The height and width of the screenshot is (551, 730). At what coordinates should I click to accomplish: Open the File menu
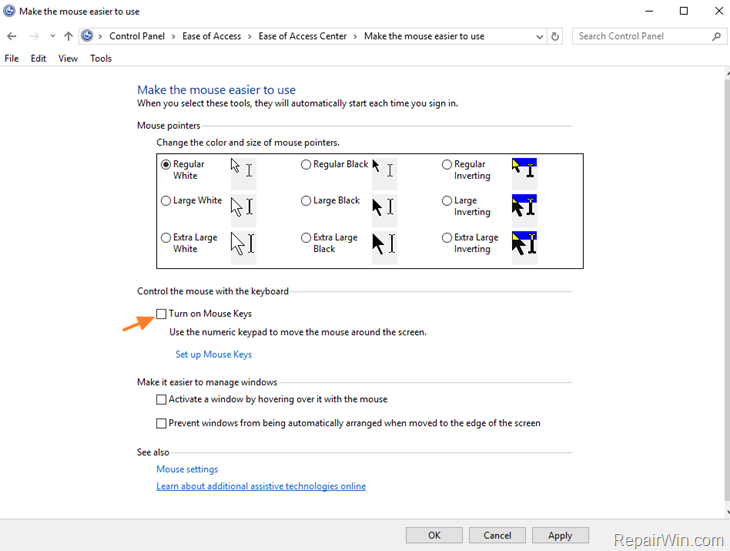click(x=12, y=59)
